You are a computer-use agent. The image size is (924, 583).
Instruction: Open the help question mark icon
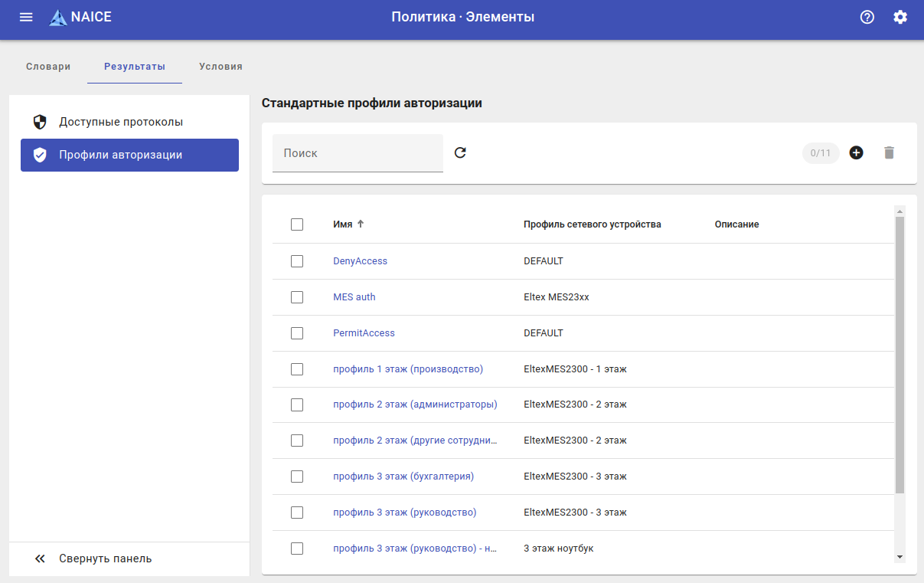pyautogui.click(x=867, y=17)
